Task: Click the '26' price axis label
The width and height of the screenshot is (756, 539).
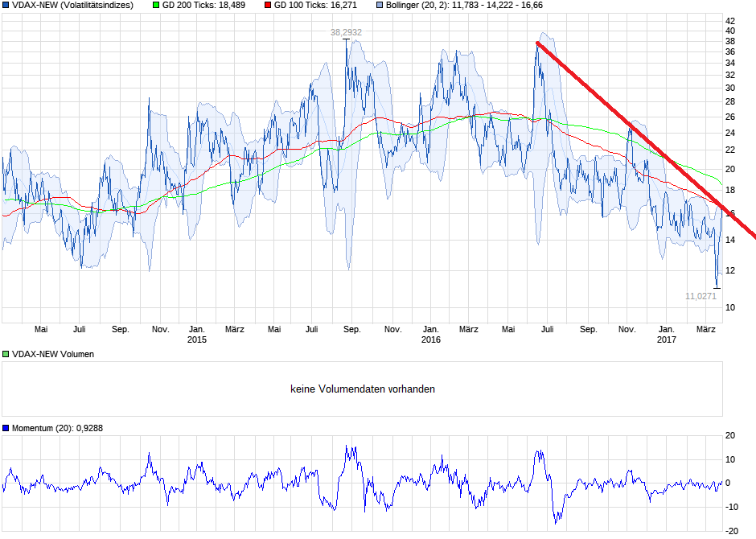Action: [730, 117]
